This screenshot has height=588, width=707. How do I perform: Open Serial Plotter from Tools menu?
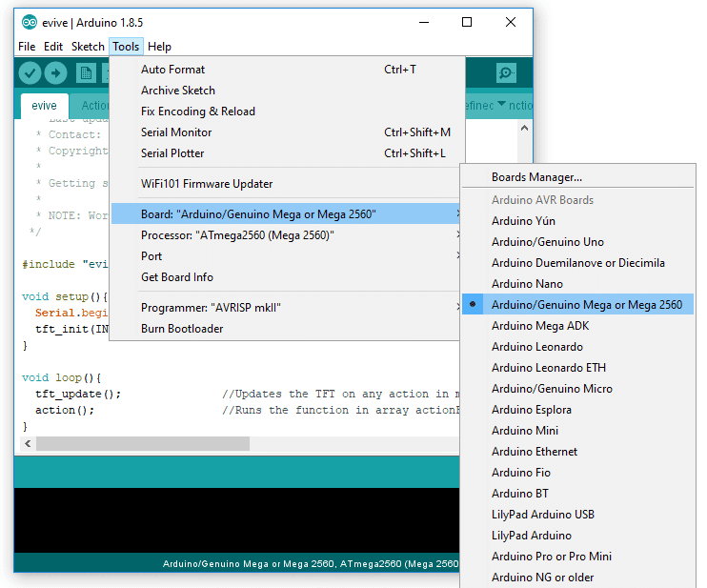[288, 153]
